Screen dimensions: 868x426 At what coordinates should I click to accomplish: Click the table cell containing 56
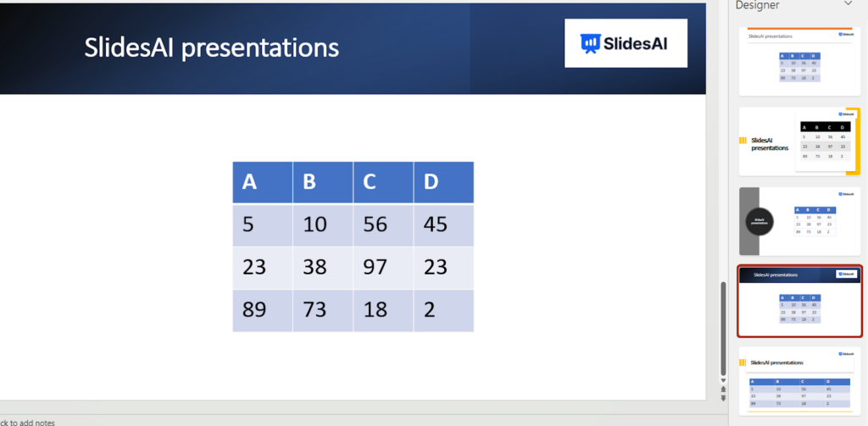(x=383, y=225)
